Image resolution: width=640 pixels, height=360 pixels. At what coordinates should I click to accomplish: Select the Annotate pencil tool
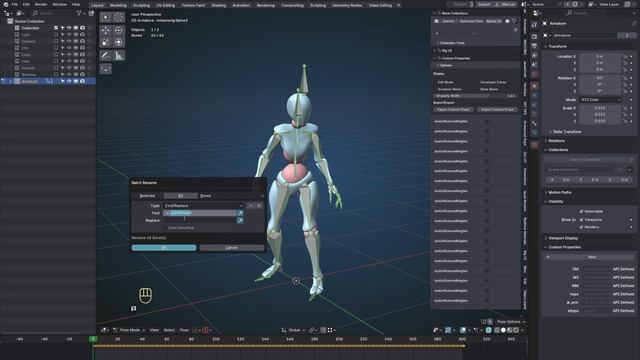coord(106,56)
